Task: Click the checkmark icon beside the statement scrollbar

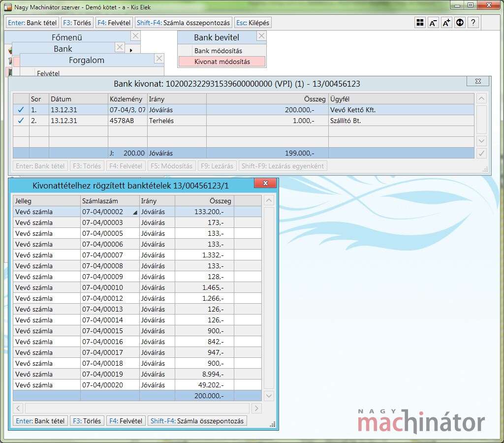Action: 482,153
